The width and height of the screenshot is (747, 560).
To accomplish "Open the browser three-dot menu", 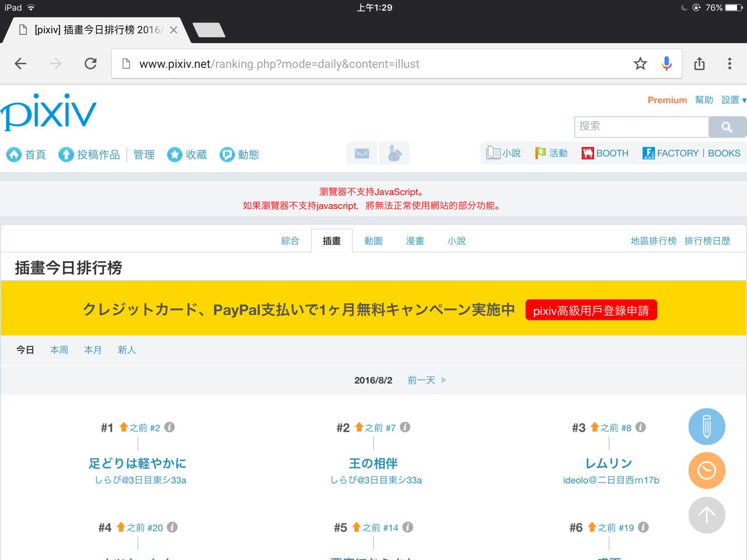I will click(729, 64).
